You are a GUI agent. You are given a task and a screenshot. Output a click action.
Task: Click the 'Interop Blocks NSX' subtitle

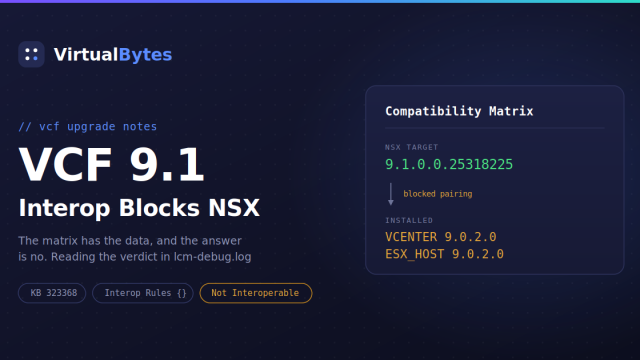[139, 208]
